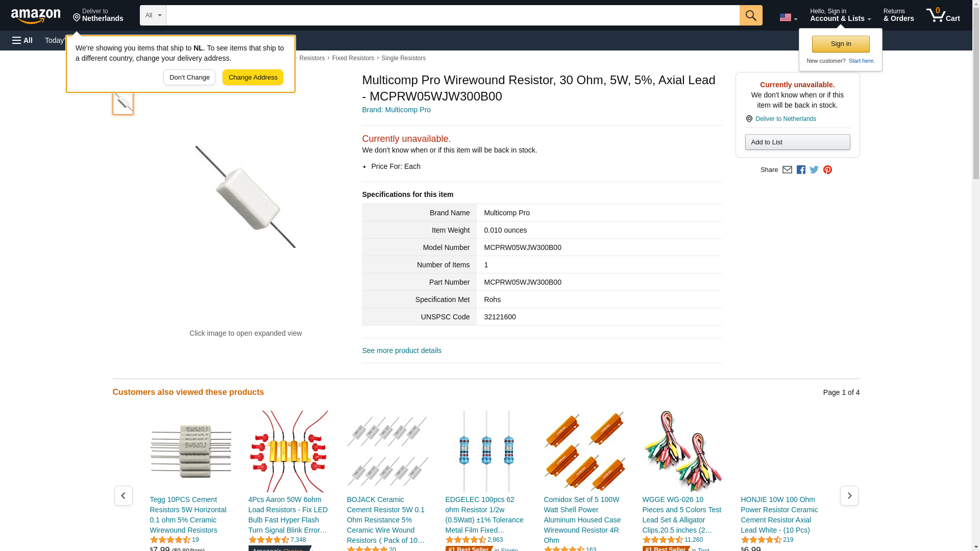Open the All hamburger menu
The image size is (980, 551).
[x=23, y=40]
